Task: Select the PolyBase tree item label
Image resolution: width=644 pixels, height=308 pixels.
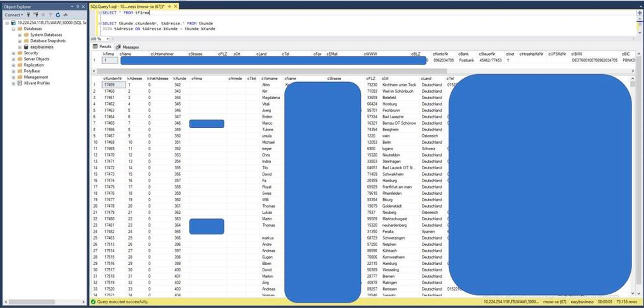Action: pyautogui.click(x=32, y=71)
